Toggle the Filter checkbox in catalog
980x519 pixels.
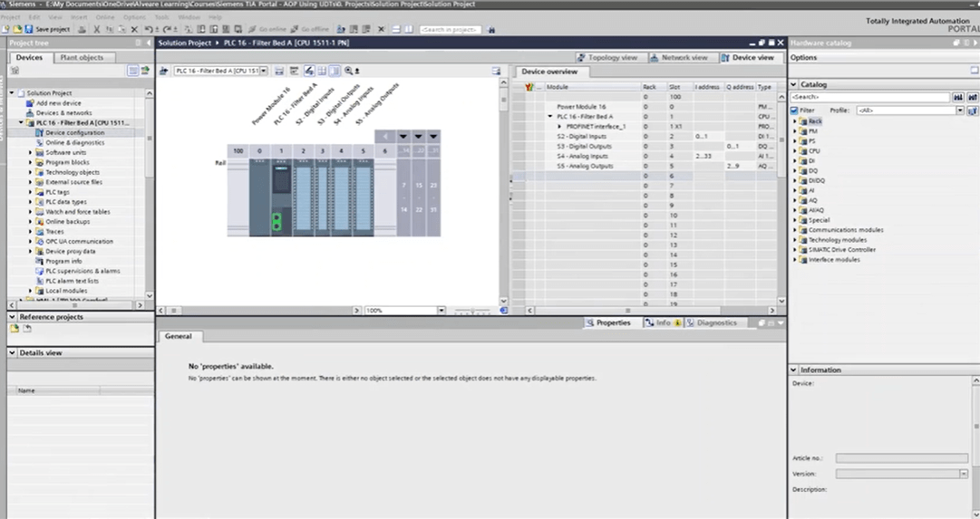(x=795, y=111)
